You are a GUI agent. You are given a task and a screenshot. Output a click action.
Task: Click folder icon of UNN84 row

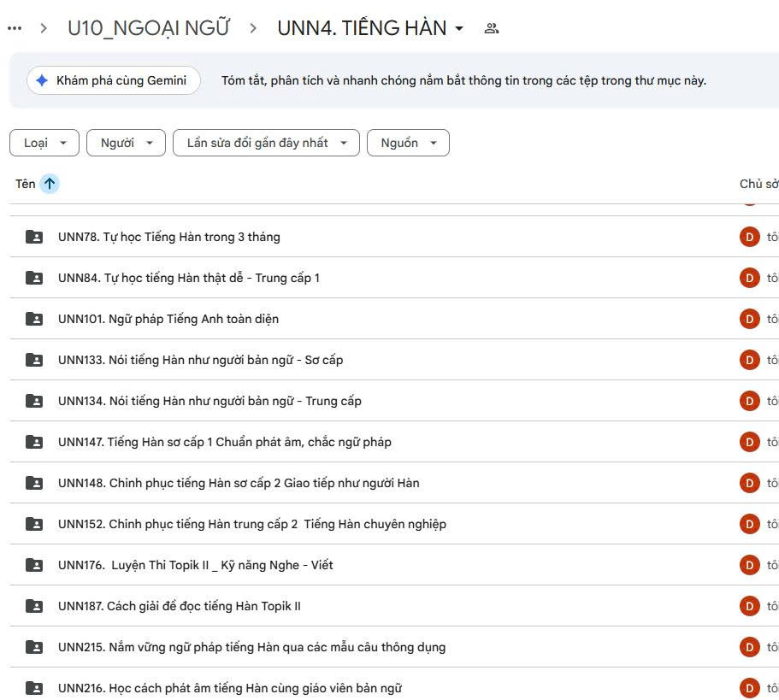(x=34, y=278)
